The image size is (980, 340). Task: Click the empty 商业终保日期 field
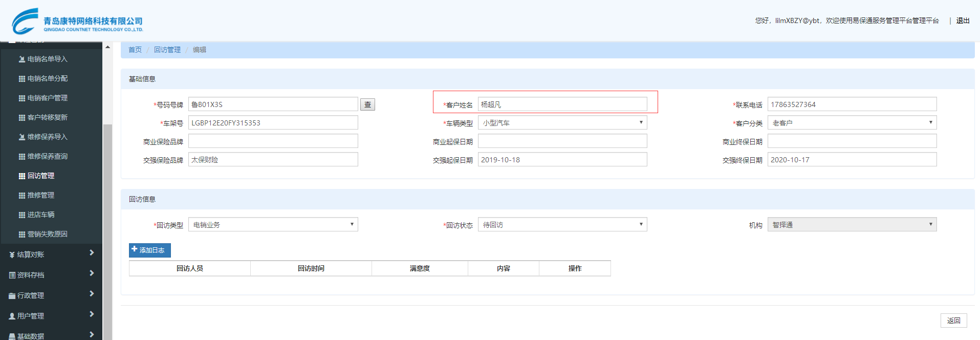pyautogui.click(x=852, y=141)
